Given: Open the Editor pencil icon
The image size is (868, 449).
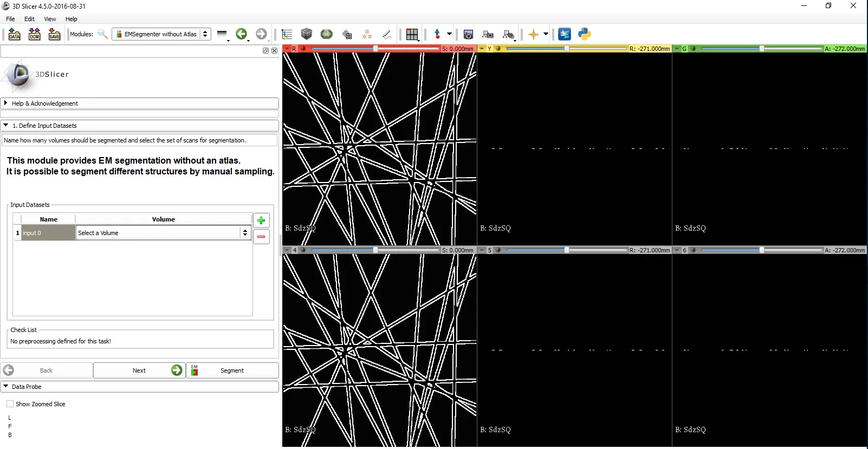Looking at the screenshot, I should 387,34.
